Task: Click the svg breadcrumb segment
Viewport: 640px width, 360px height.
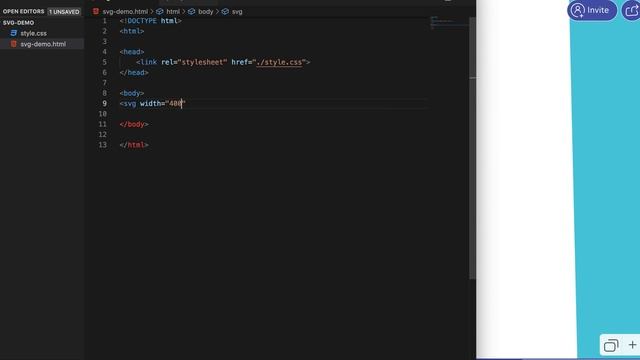Action: coord(237,12)
